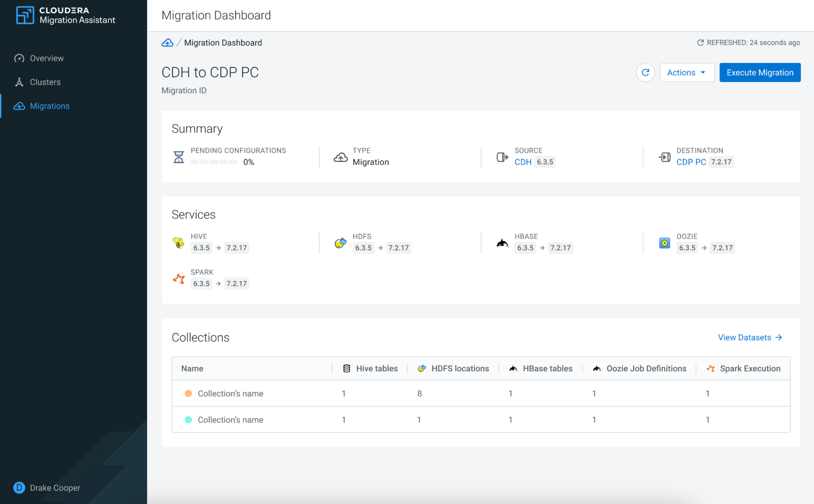Click the View Datasets arrow icon
Image resolution: width=814 pixels, height=504 pixels.
click(x=779, y=338)
